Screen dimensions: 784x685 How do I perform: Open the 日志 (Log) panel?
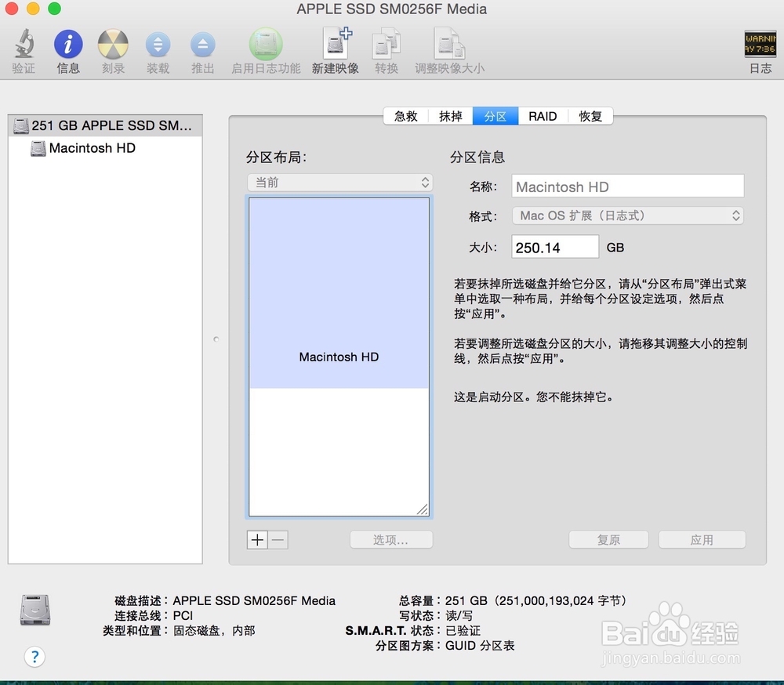pyautogui.click(x=759, y=49)
